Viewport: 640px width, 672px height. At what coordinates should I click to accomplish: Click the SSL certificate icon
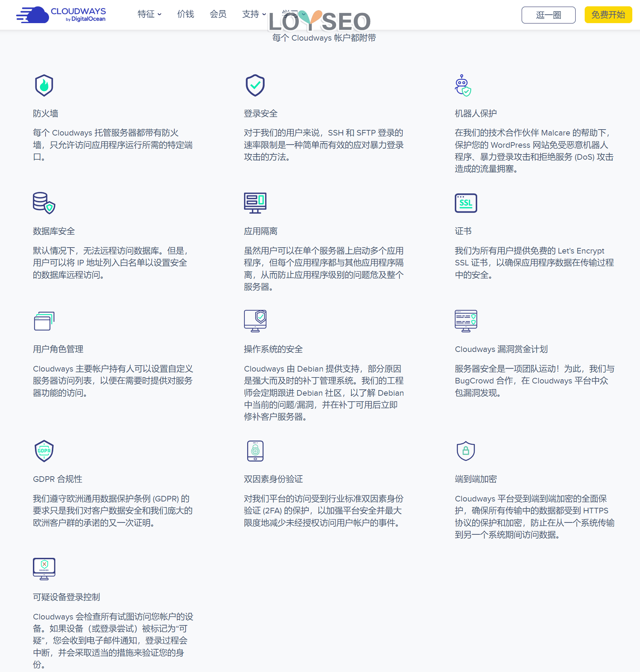click(x=466, y=203)
